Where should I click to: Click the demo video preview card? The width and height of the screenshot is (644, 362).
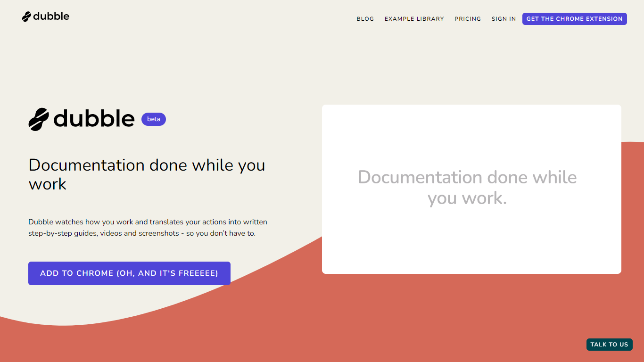[471, 189]
